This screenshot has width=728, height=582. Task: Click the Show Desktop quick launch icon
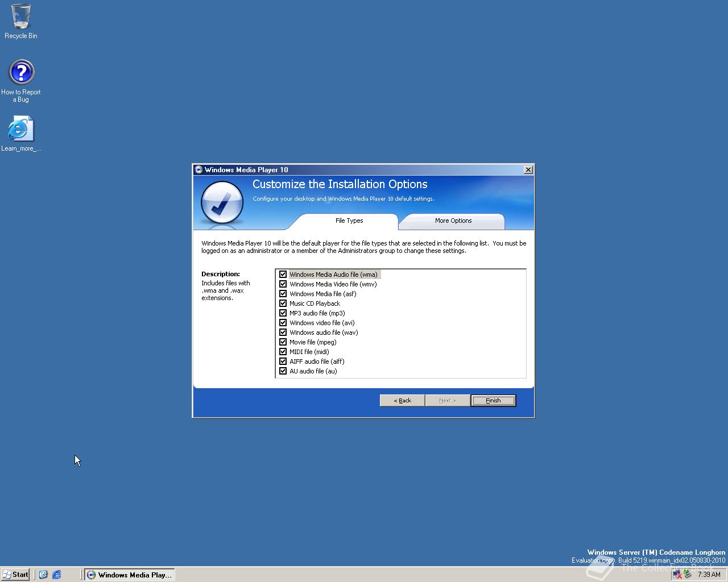tap(43, 575)
